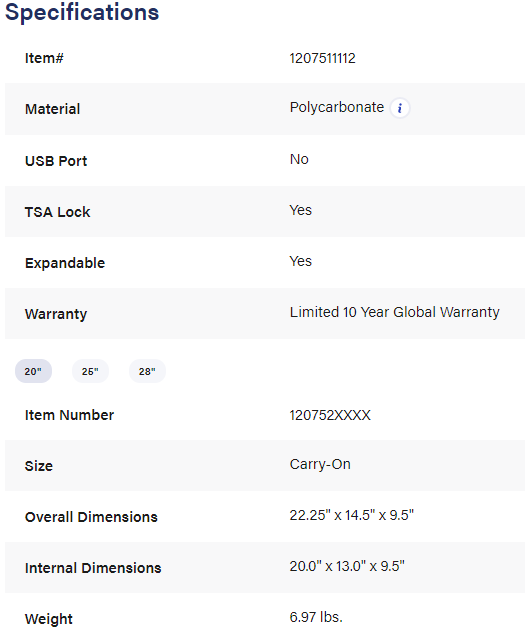Click the Item# label
This screenshot has width=527, height=643.
point(44,58)
